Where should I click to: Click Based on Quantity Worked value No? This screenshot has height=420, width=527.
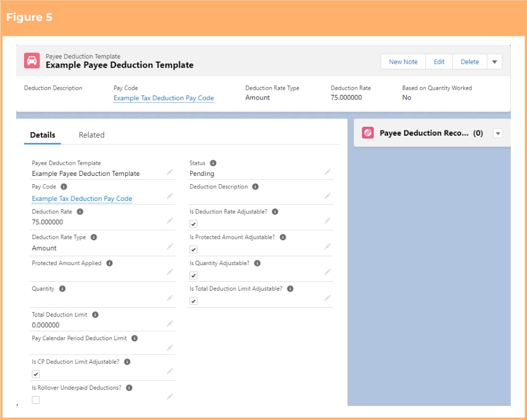(x=407, y=98)
